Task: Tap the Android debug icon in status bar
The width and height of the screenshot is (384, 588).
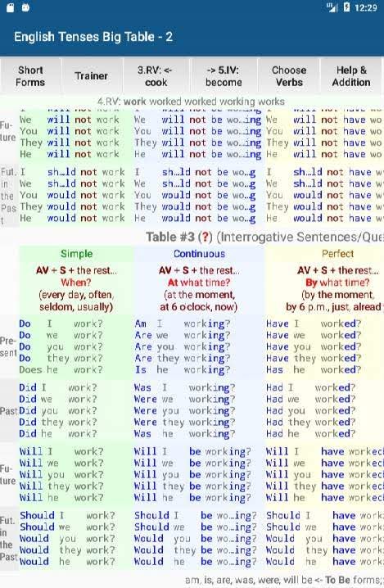Action: click(x=25, y=7)
